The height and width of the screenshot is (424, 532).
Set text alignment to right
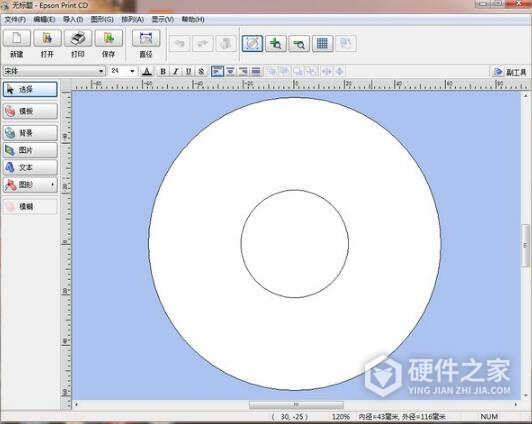[x=243, y=71]
